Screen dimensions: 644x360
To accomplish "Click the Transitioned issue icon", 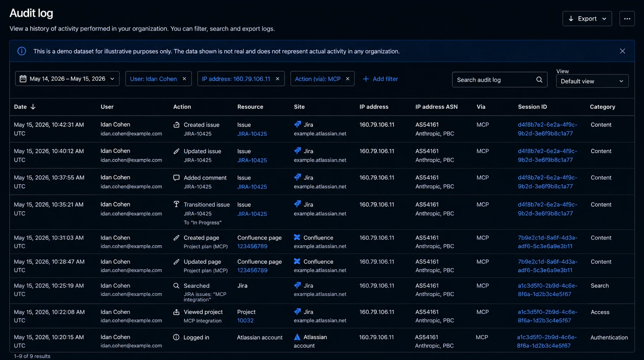I will pos(176,204).
